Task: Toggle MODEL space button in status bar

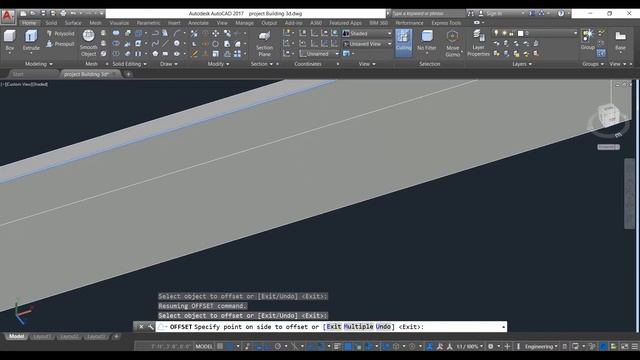Action: [x=204, y=347]
